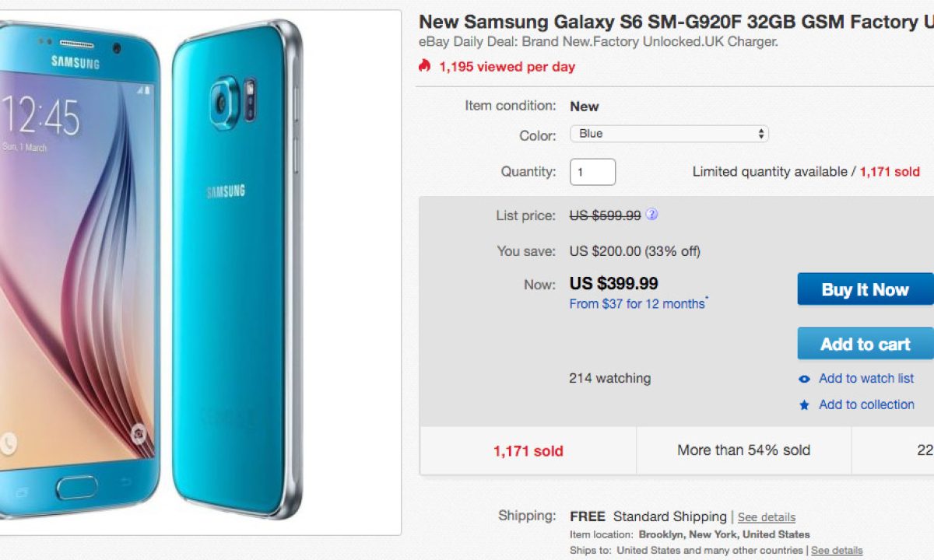934x560 pixels.
Task: Open See details next to Ships to countries
Action: coord(837,550)
